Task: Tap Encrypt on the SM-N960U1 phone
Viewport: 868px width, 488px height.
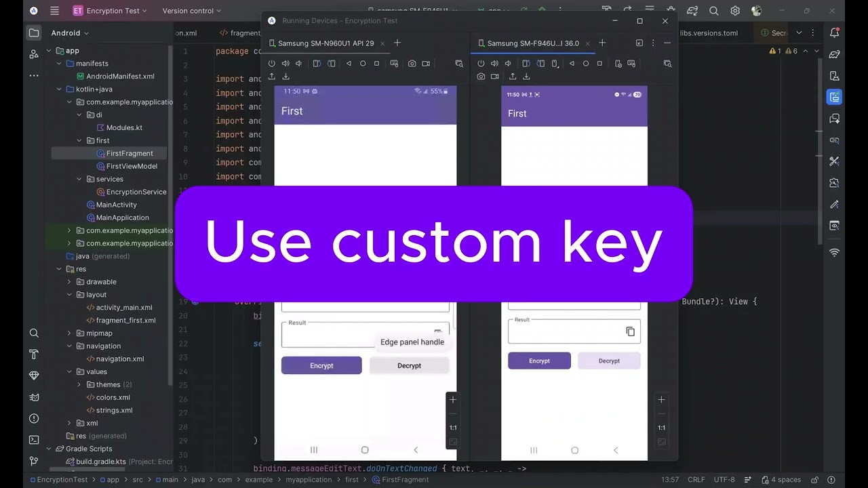Action: (x=321, y=365)
